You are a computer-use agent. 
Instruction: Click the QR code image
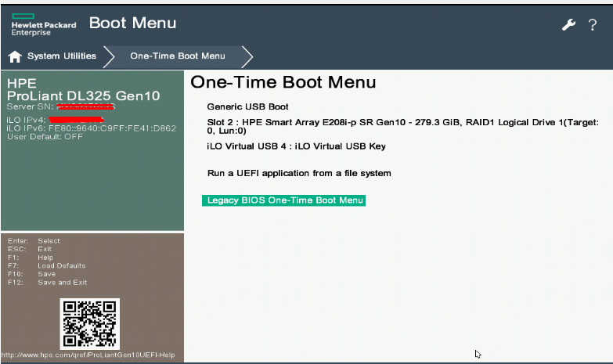(x=89, y=323)
